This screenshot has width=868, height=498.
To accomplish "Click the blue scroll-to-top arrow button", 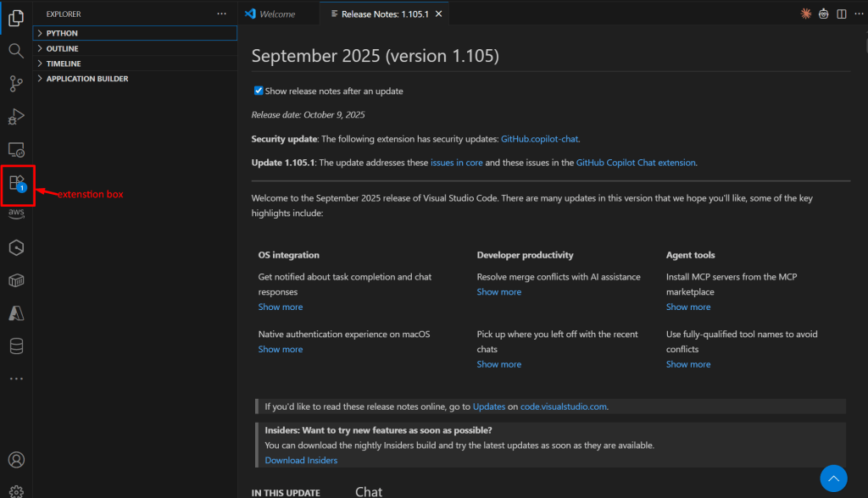I will [x=834, y=479].
